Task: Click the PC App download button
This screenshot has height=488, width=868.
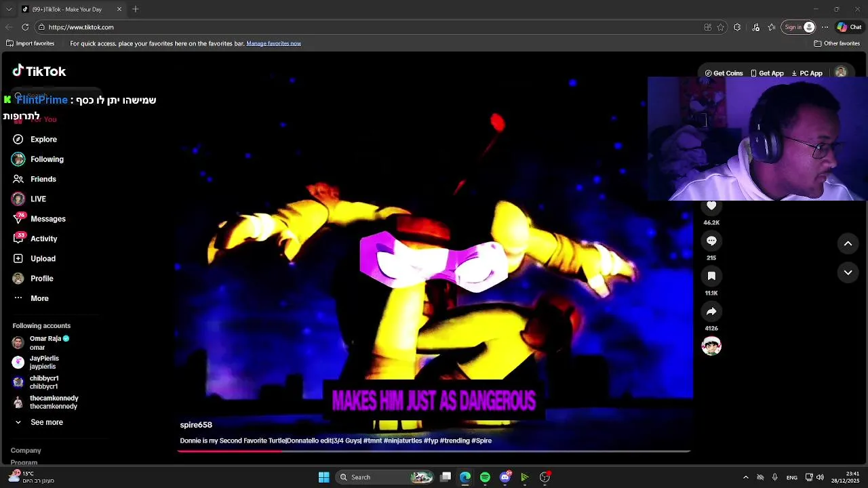Action: tap(807, 73)
